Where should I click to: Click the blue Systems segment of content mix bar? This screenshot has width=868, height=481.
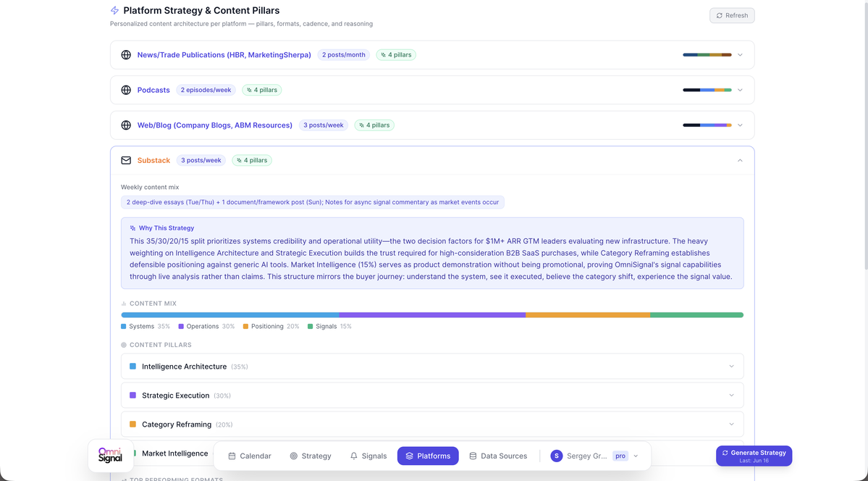(x=230, y=315)
